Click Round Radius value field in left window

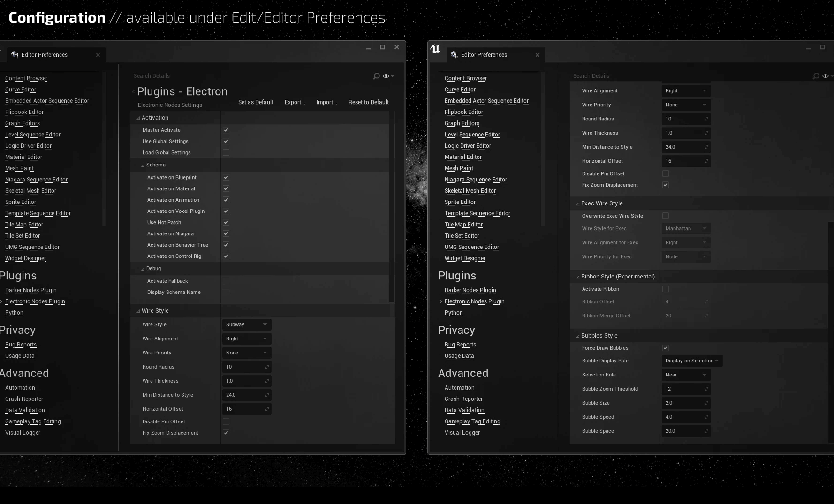coord(247,367)
